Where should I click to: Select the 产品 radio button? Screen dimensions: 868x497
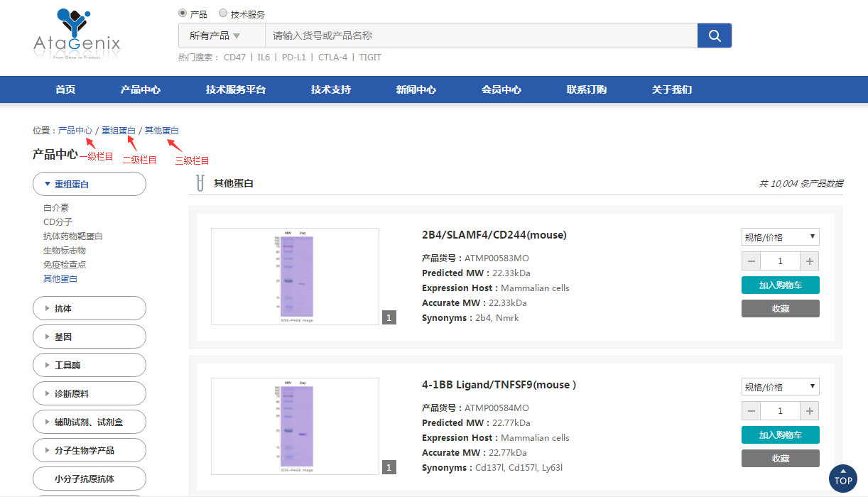click(x=183, y=13)
